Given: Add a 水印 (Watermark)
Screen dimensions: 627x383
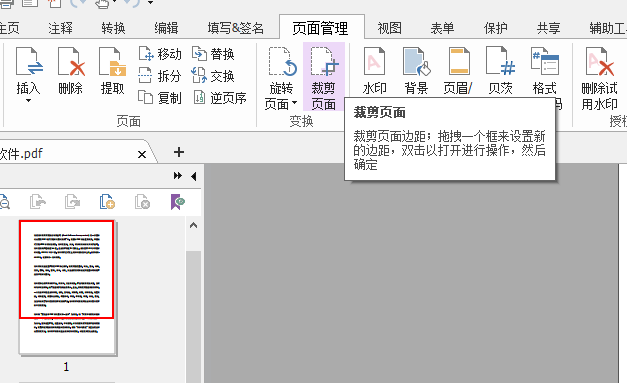Looking at the screenshot, I should [x=374, y=71].
